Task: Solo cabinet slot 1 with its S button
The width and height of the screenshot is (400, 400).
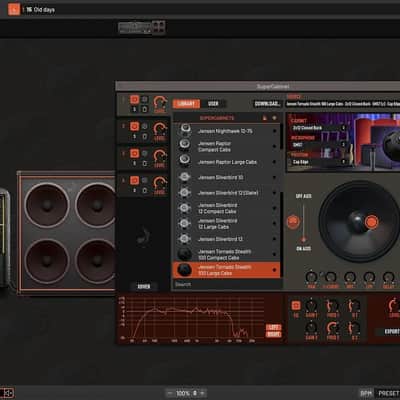Action: 134,109
